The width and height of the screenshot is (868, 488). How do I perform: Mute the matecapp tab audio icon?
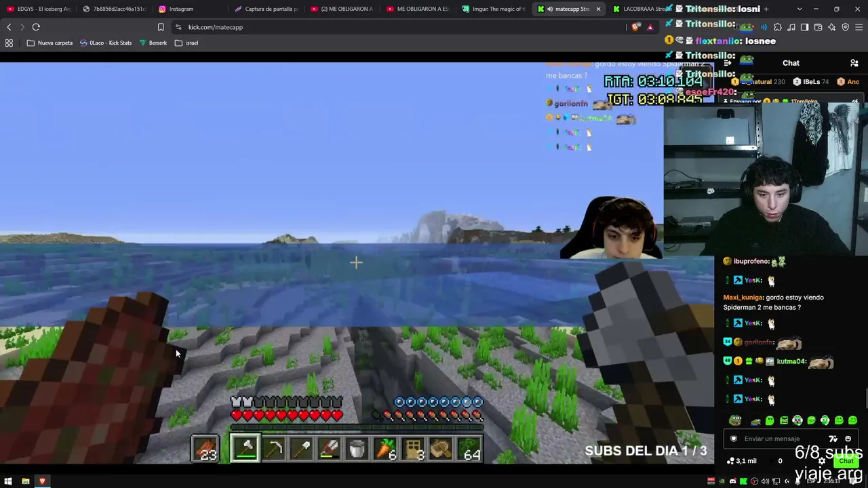point(549,9)
